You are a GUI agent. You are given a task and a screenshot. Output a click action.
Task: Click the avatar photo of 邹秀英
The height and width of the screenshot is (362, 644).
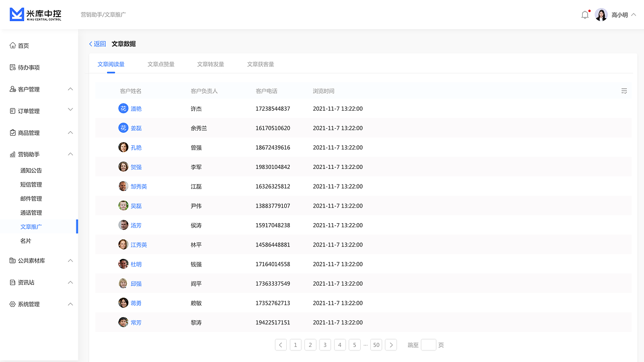tap(123, 187)
